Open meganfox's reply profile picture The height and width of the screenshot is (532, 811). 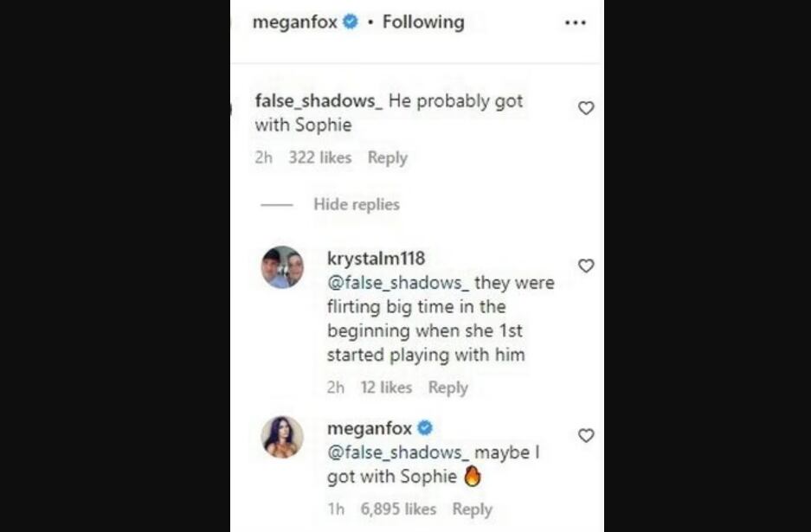click(282, 437)
